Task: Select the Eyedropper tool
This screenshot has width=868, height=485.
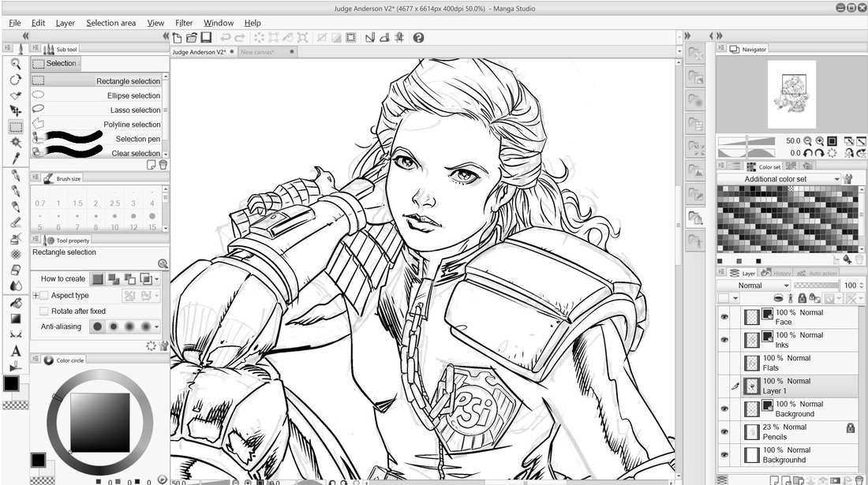Action: click(16, 159)
